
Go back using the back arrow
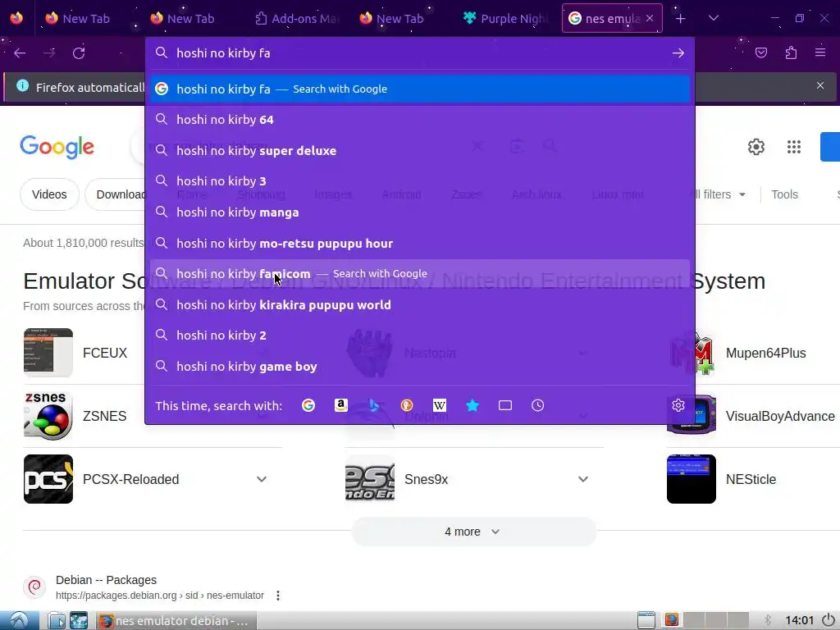tap(20, 53)
